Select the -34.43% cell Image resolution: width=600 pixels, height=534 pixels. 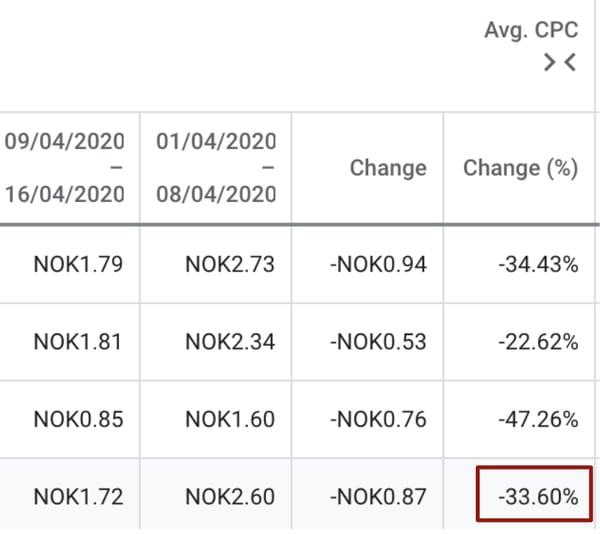point(538,264)
